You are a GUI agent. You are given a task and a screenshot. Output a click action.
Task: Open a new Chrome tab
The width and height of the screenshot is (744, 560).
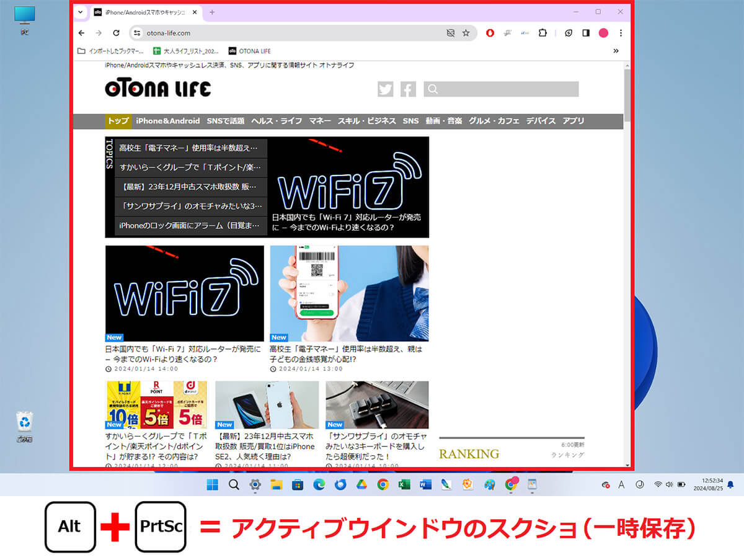click(x=212, y=12)
